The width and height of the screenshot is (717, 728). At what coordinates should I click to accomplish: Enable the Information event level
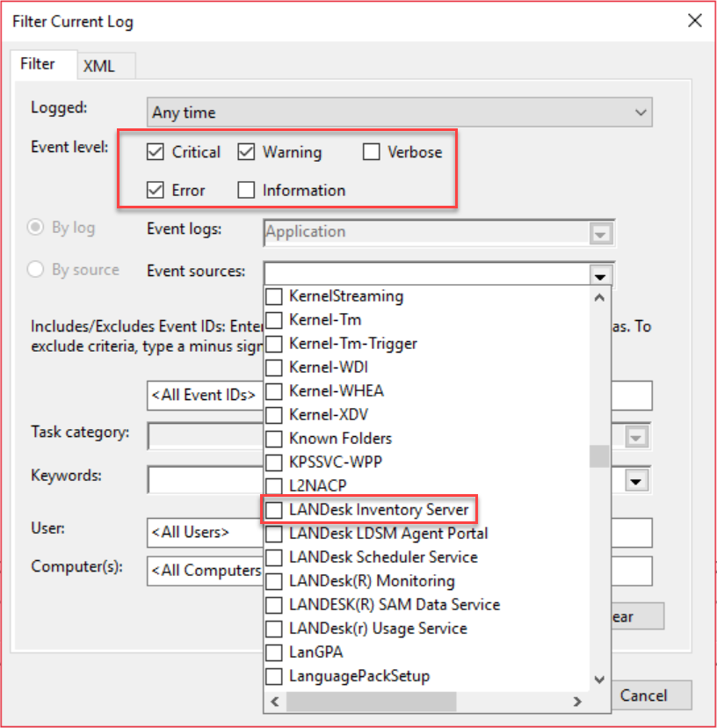(x=247, y=189)
